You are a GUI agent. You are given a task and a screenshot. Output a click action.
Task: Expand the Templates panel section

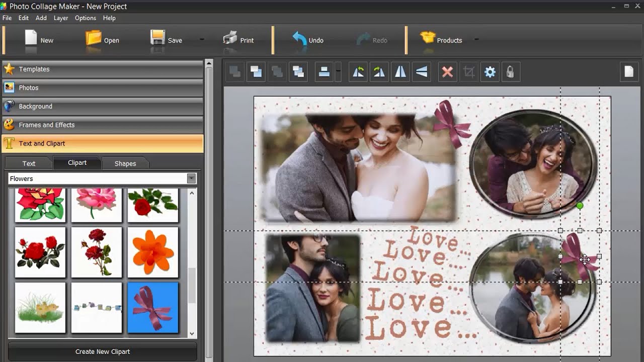point(103,69)
